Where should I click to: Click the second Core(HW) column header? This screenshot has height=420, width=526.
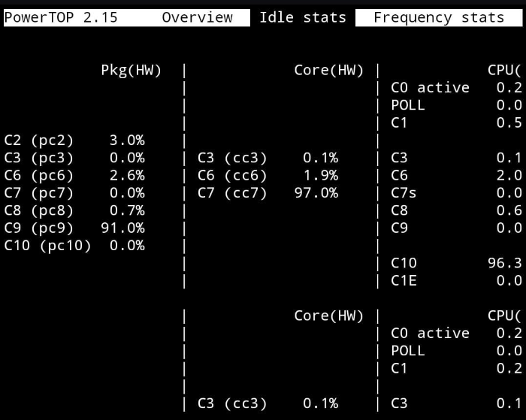point(329,316)
